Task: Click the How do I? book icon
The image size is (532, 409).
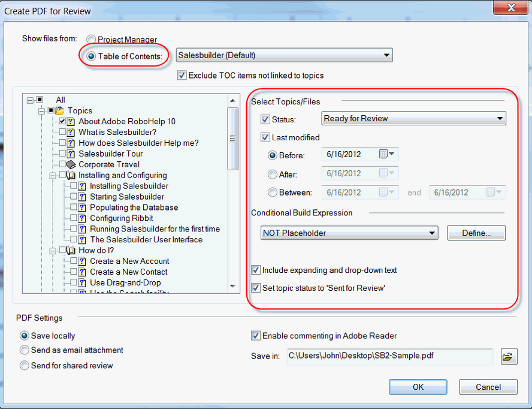Action: tap(71, 251)
